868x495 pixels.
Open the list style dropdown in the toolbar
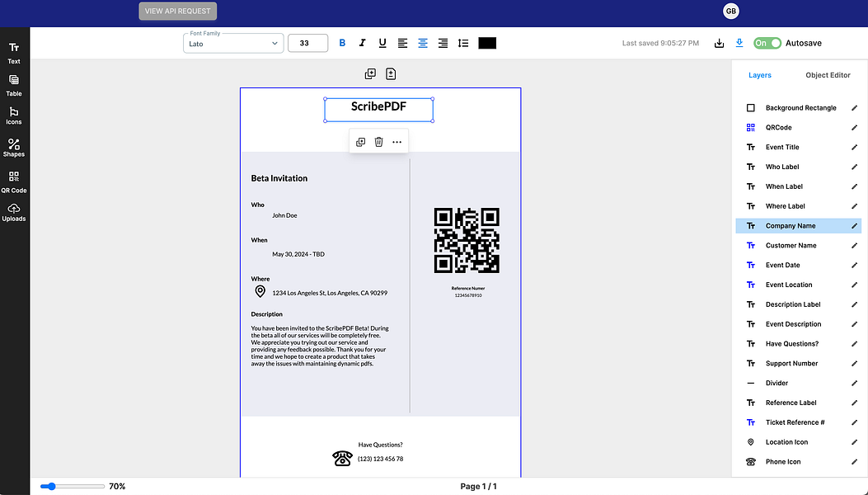(x=462, y=42)
